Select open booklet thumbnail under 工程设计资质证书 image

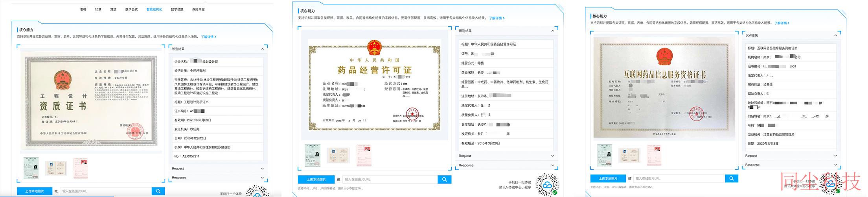pyautogui.click(x=56, y=168)
